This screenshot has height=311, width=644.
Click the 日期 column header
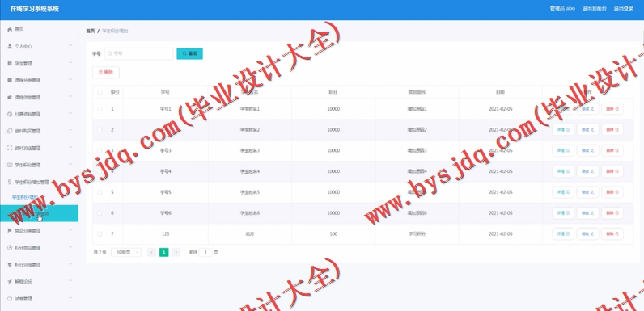501,92
